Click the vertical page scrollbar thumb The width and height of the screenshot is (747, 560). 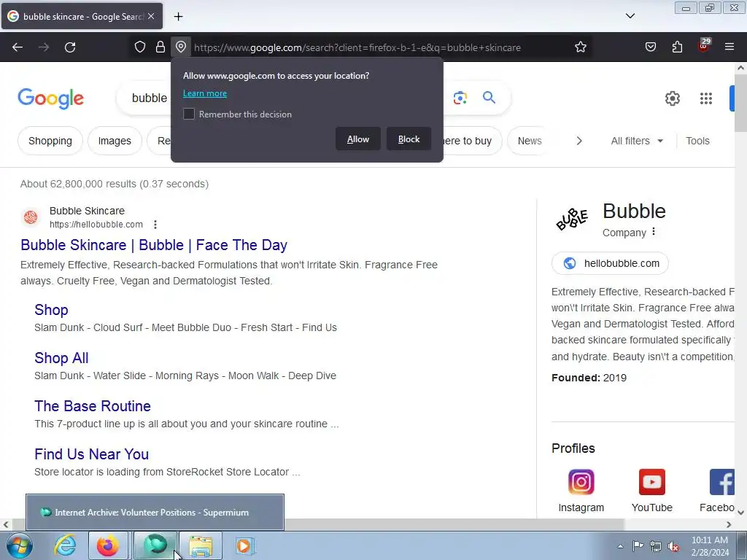pos(741,102)
